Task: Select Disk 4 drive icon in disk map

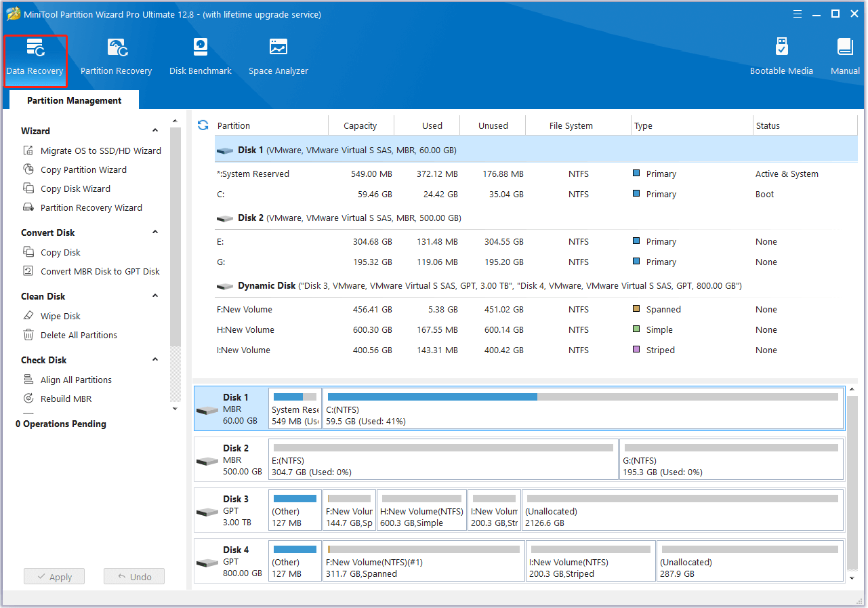Action: [207, 563]
